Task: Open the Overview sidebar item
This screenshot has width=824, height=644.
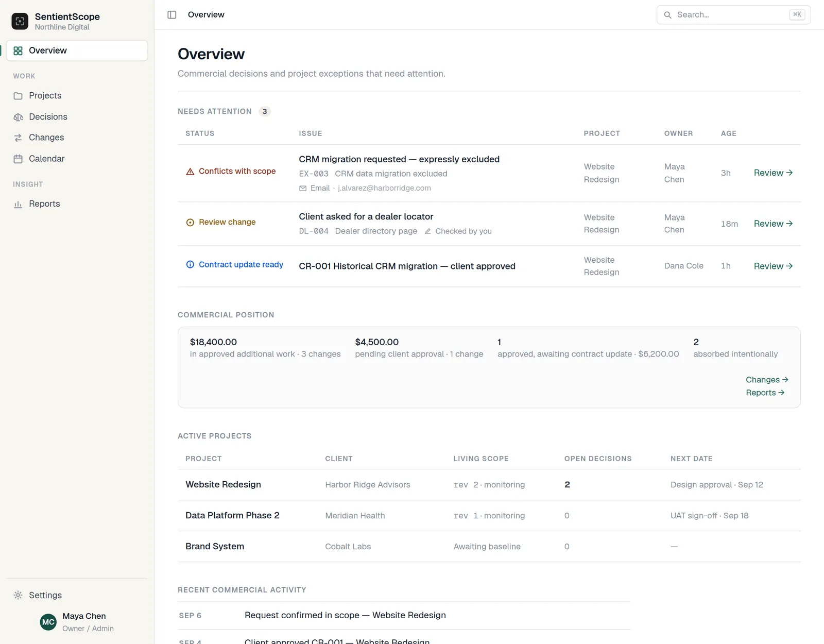Action: (x=77, y=50)
